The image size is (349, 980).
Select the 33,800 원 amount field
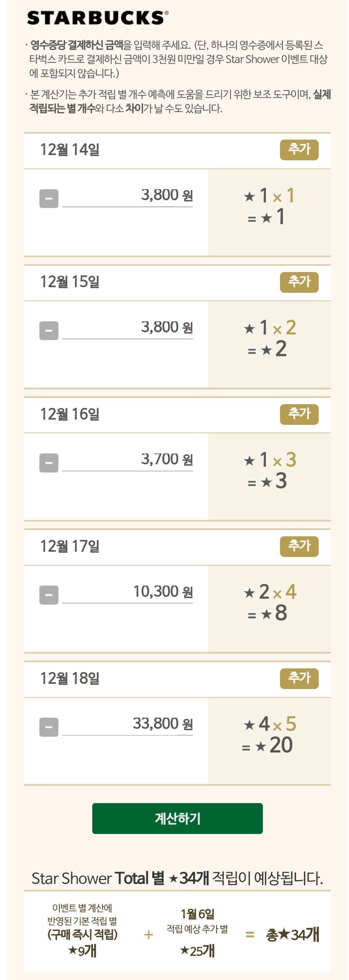(127, 724)
